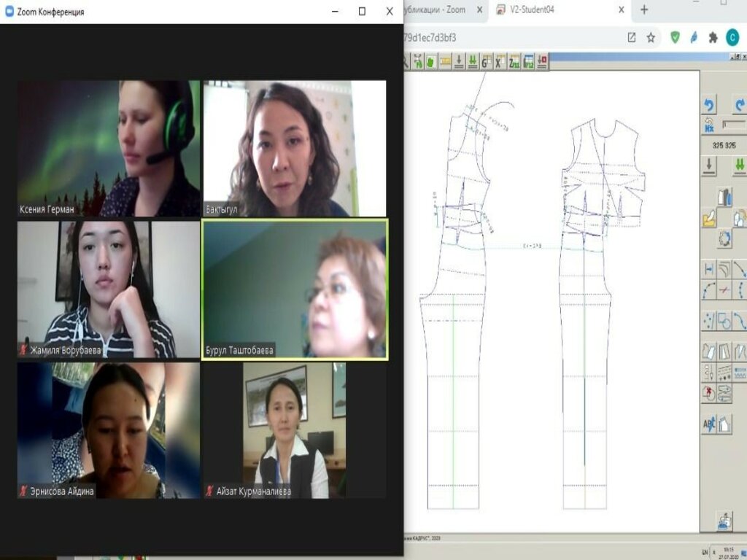This screenshot has width=747, height=560.
Task: Select the bodice piece icon beside ABC
Action: click(x=724, y=424)
